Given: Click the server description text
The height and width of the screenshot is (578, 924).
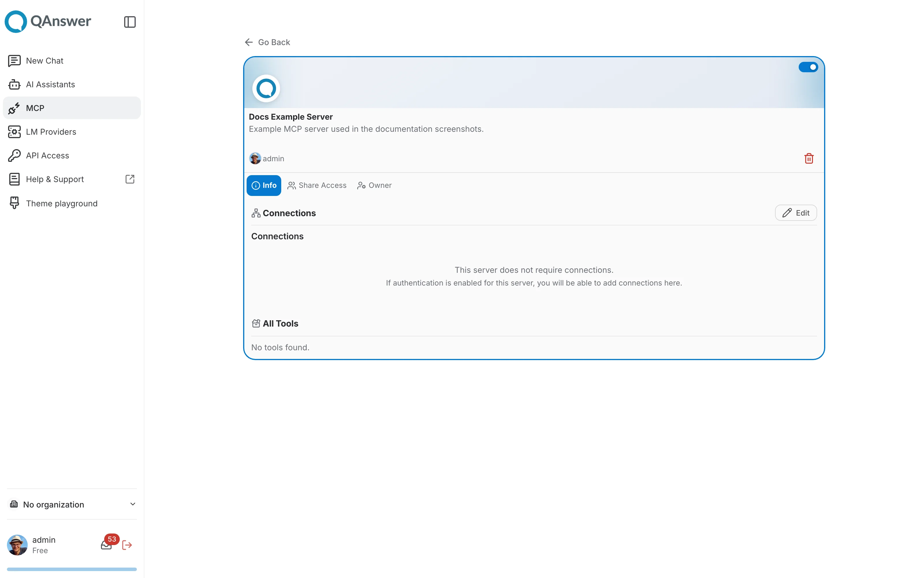Looking at the screenshot, I should click(x=366, y=129).
